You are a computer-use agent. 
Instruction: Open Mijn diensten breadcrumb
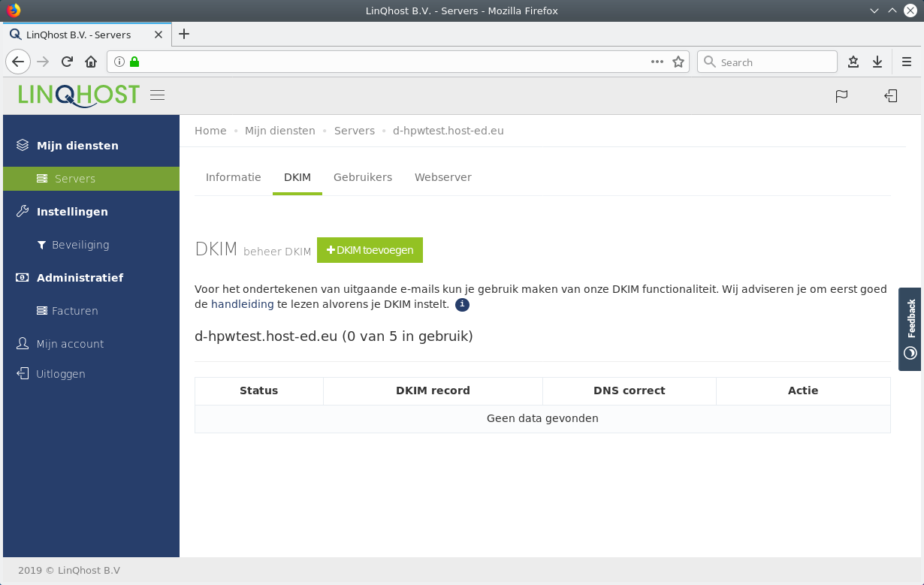280,131
